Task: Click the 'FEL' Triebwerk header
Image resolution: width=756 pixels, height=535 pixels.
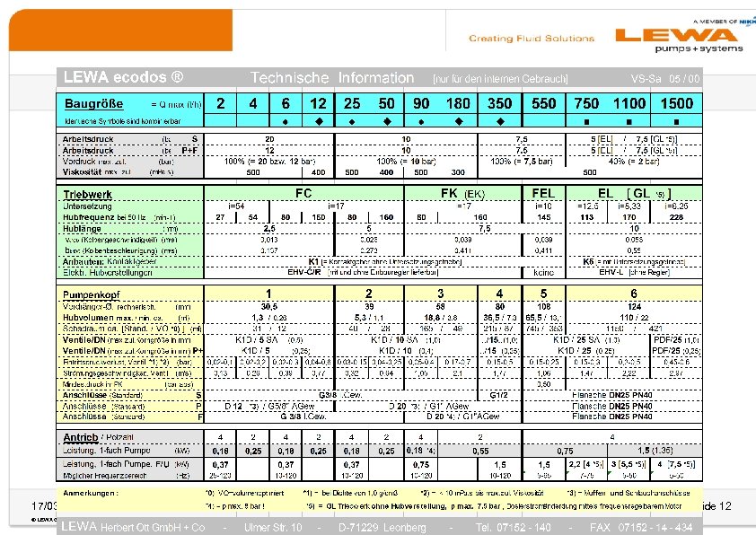Action: click(543, 193)
